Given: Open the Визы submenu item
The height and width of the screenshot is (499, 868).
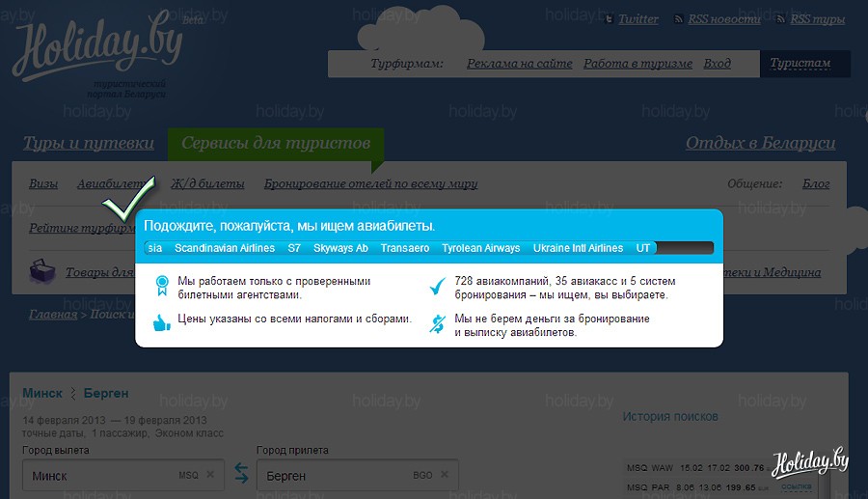Looking at the screenshot, I should pyautogui.click(x=43, y=183).
